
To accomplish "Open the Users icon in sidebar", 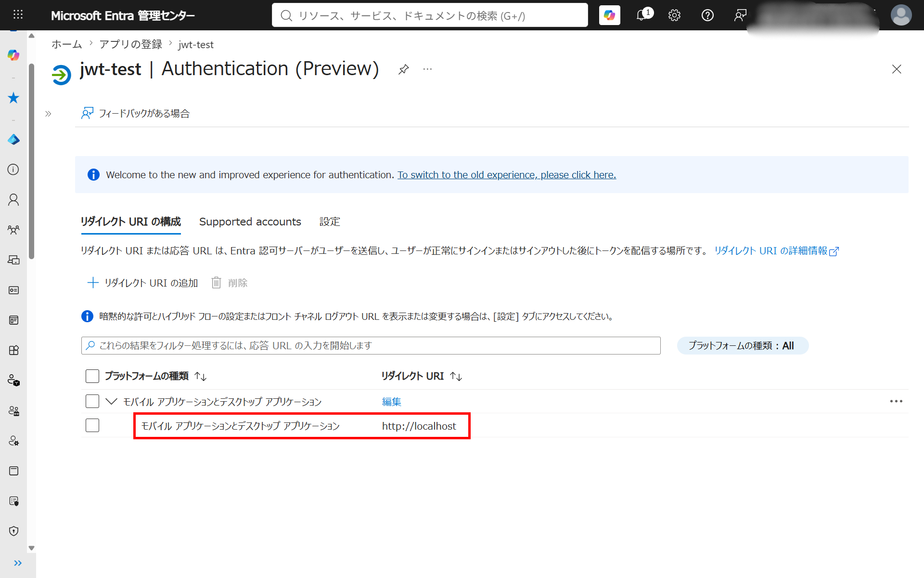I will click(x=13, y=200).
